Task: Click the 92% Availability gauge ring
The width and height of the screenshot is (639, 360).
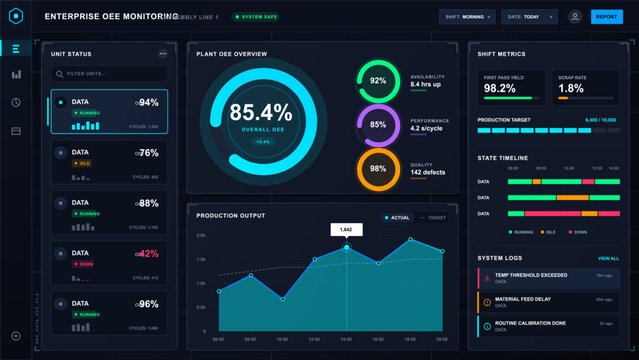Action: coord(378,81)
